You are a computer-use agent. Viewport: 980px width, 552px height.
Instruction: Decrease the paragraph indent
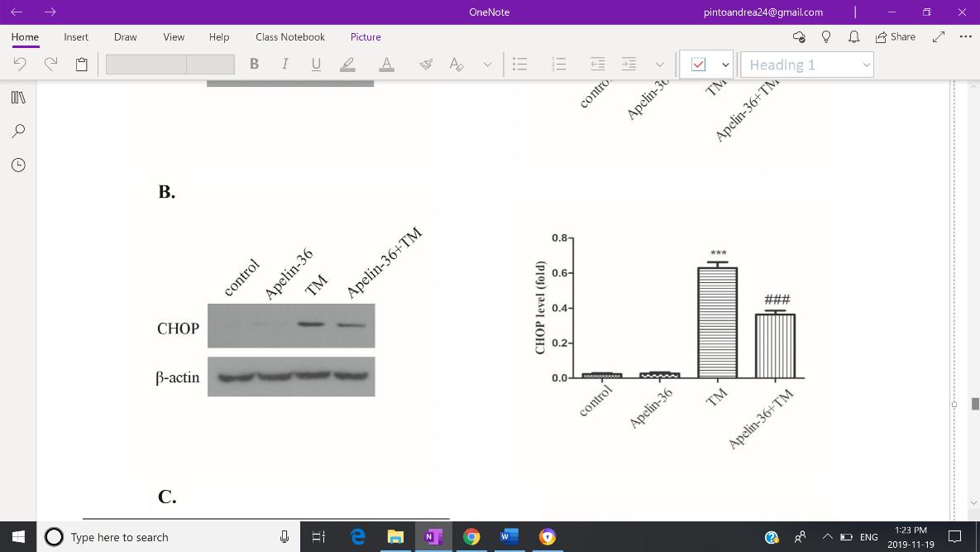pyautogui.click(x=597, y=64)
